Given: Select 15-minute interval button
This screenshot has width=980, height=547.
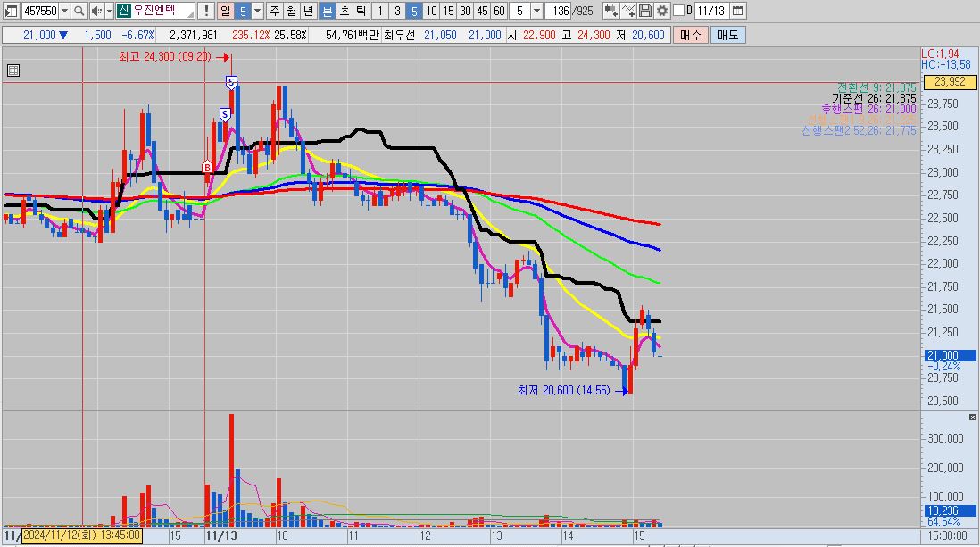Looking at the screenshot, I should (448, 11).
